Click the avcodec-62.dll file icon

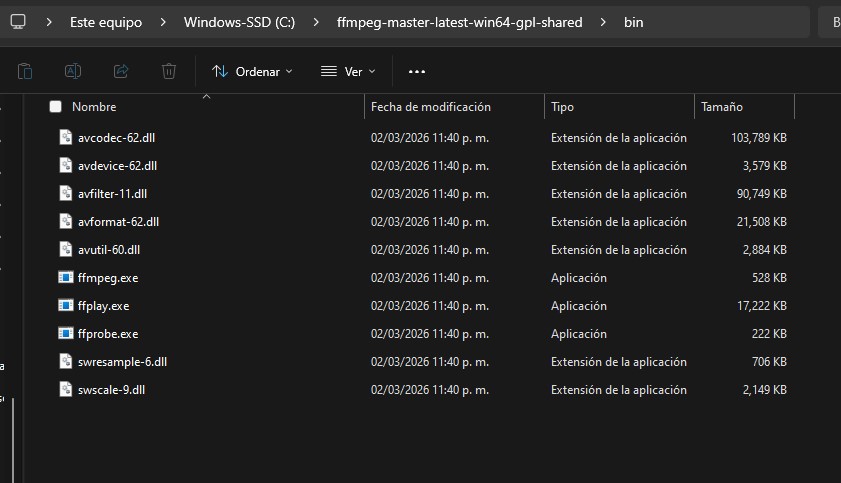click(66, 138)
